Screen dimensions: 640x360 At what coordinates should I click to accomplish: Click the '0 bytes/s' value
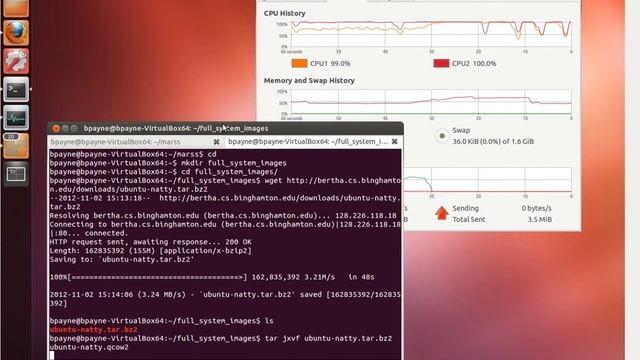536,208
